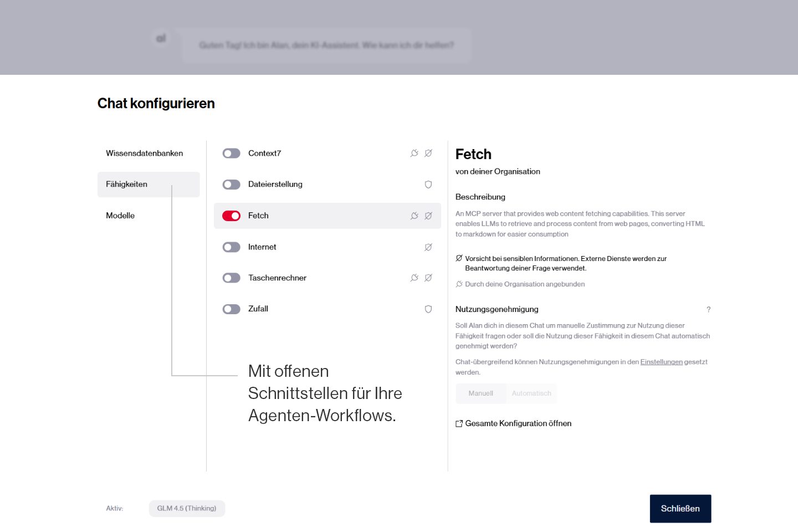Turn on the Context7 toggle

click(231, 154)
